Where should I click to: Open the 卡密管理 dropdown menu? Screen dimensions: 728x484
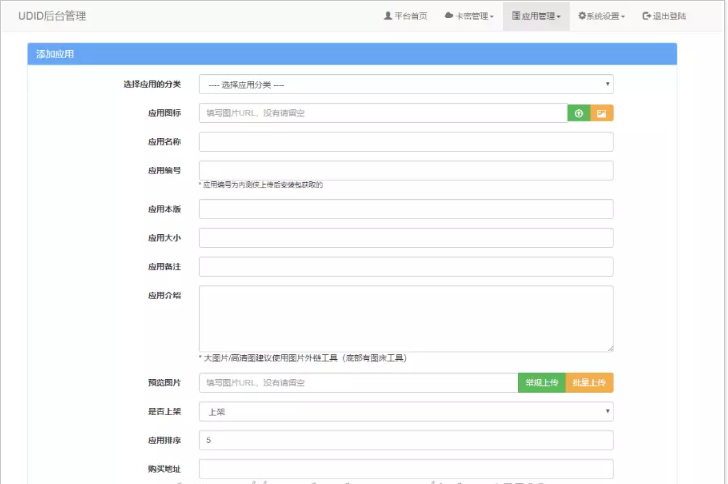(x=469, y=16)
